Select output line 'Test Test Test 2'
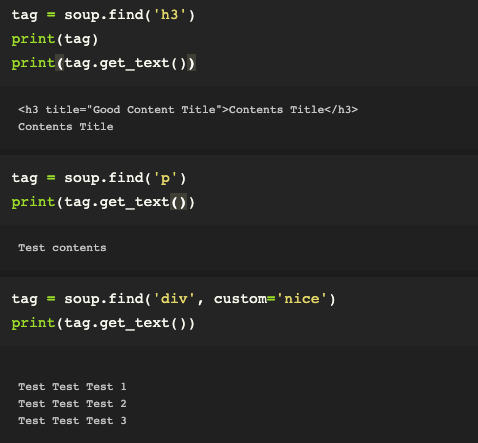 pyautogui.click(x=72, y=404)
